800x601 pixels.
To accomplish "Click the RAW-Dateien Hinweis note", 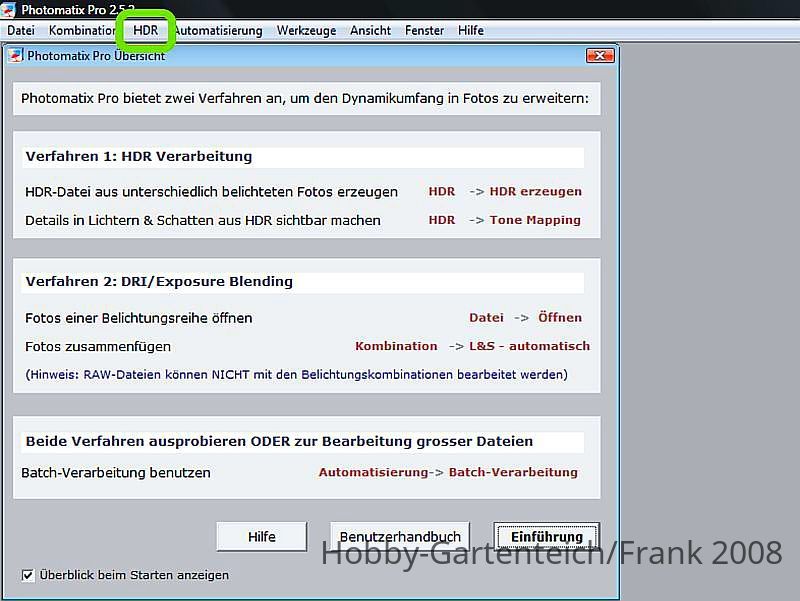I will (x=296, y=374).
